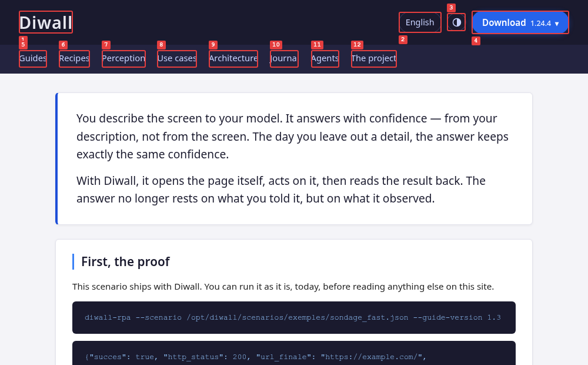Screen dimensions: 588x365
Task: Click the sentence "This scenario ships with Diwall"
Action: [x=283, y=287]
